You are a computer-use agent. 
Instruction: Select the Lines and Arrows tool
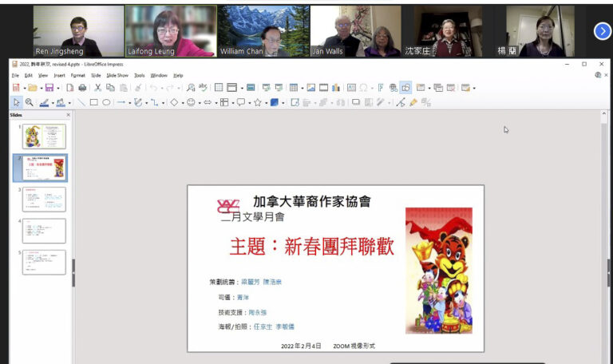121,102
